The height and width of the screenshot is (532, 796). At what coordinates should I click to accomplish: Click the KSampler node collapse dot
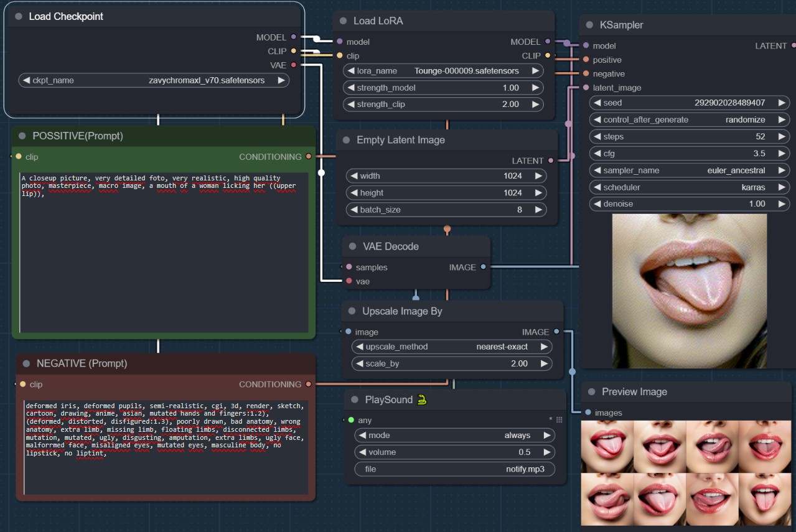coord(590,26)
